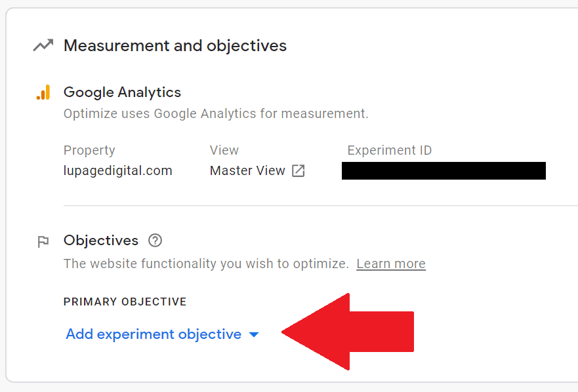
Task: Click the PRIMARY OBJECTIVE label
Action: 125,302
